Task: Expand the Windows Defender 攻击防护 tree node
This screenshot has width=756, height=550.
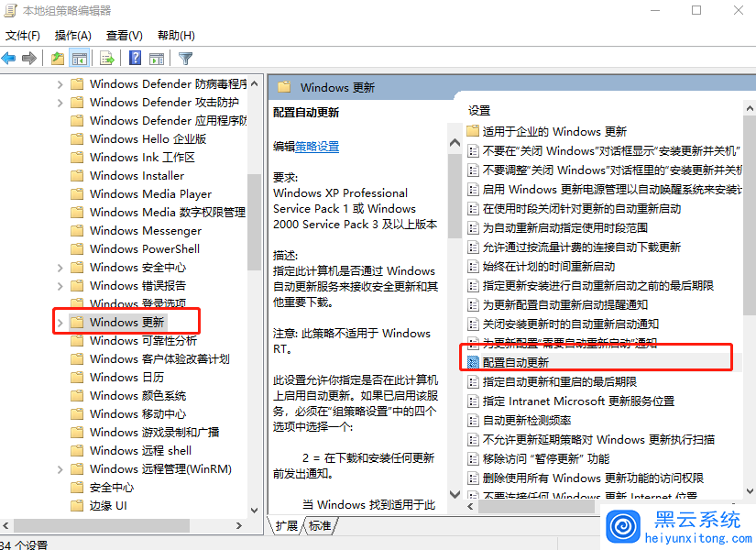Action: coord(60,103)
